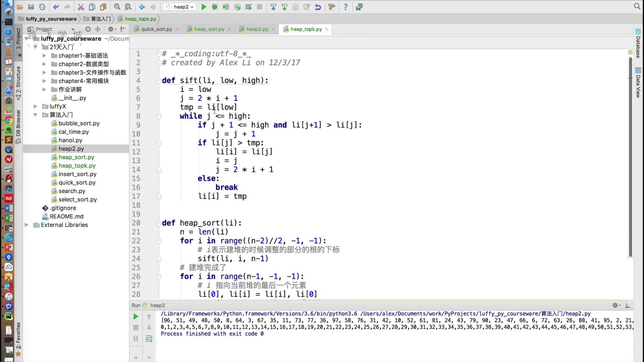This screenshot has height=362, width=644.
Task: Run heap2 with the green play button
Action: [x=204, y=7]
